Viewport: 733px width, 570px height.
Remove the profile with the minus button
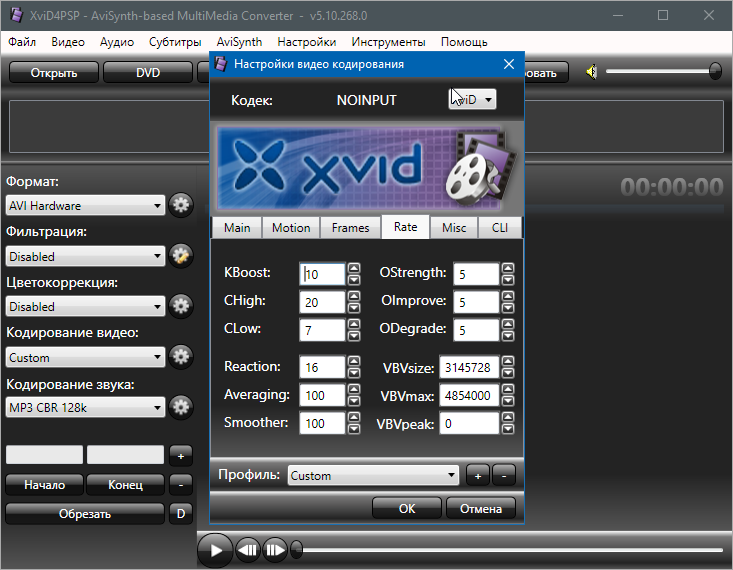point(504,476)
